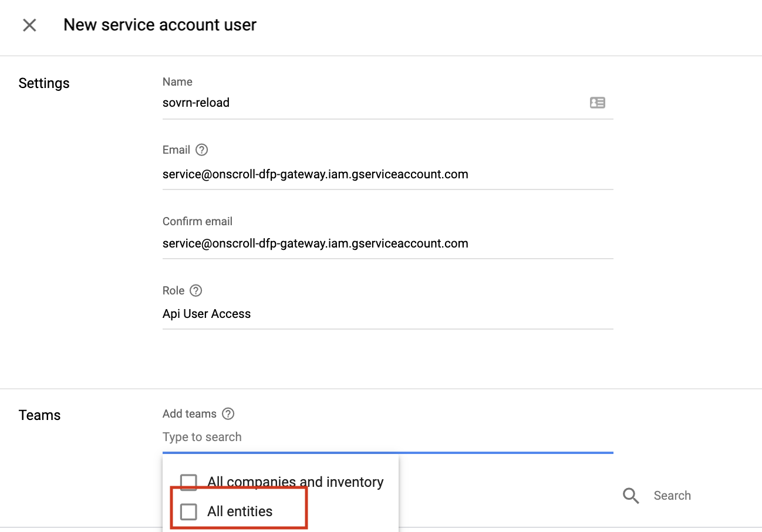The height and width of the screenshot is (532, 762).
Task: Click the Search box at bottom right
Action: tap(672, 496)
